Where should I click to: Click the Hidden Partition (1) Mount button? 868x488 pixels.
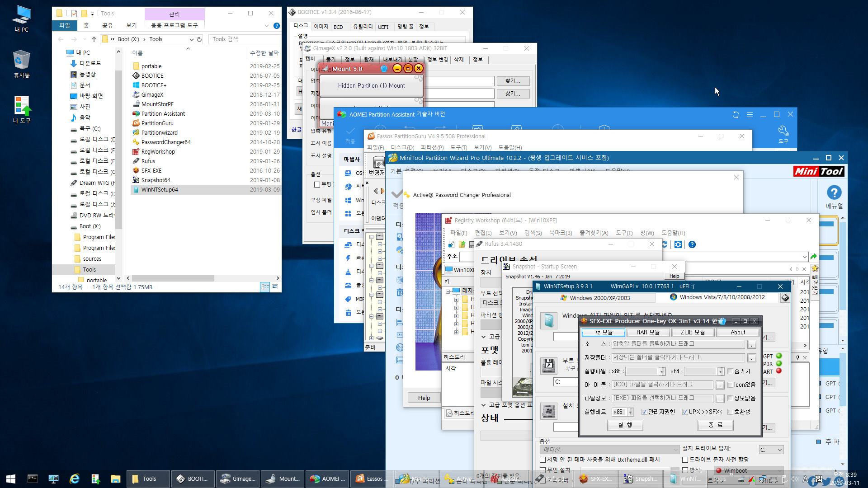click(x=371, y=85)
